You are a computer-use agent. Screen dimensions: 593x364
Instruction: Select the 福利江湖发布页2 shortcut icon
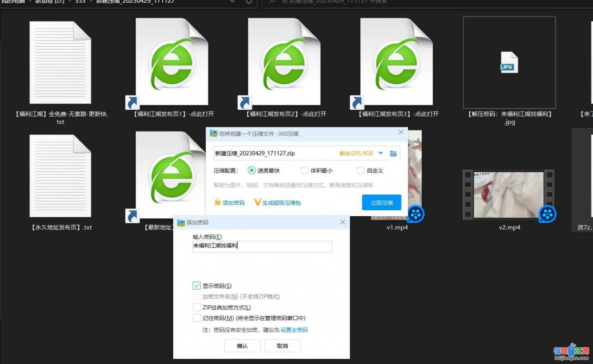(x=284, y=63)
